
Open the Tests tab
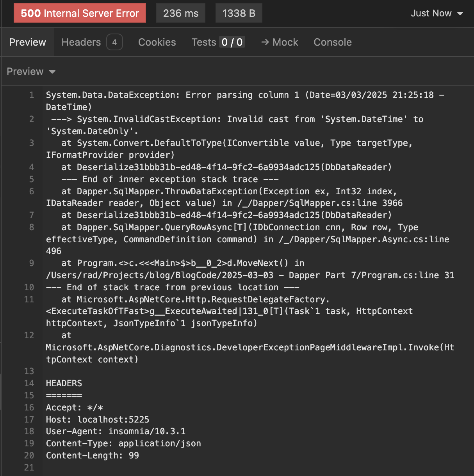click(203, 42)
